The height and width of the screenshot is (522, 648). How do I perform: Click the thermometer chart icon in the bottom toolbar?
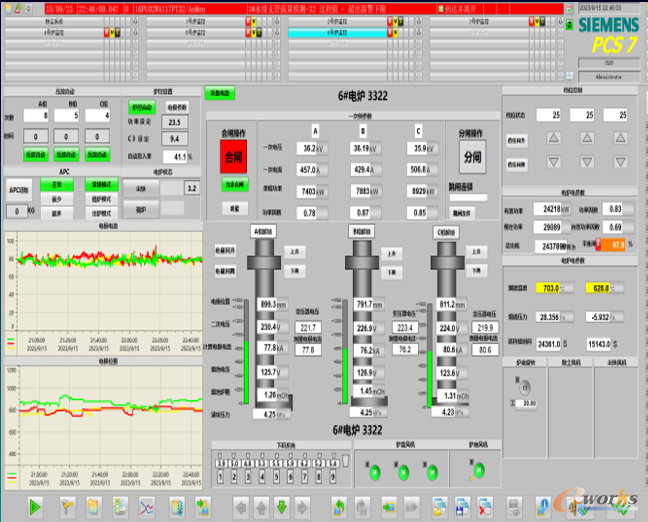pos(177,507)
